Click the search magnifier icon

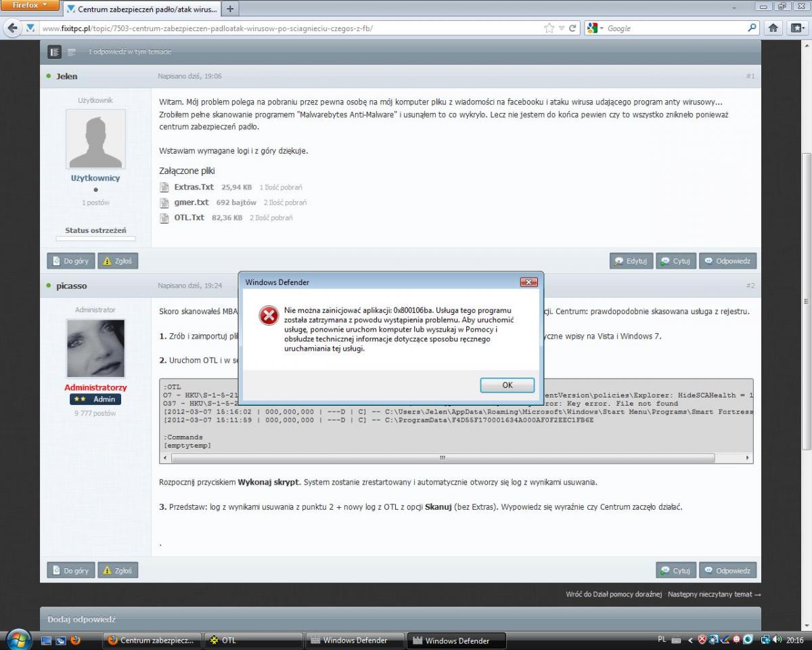pos(752,28)
